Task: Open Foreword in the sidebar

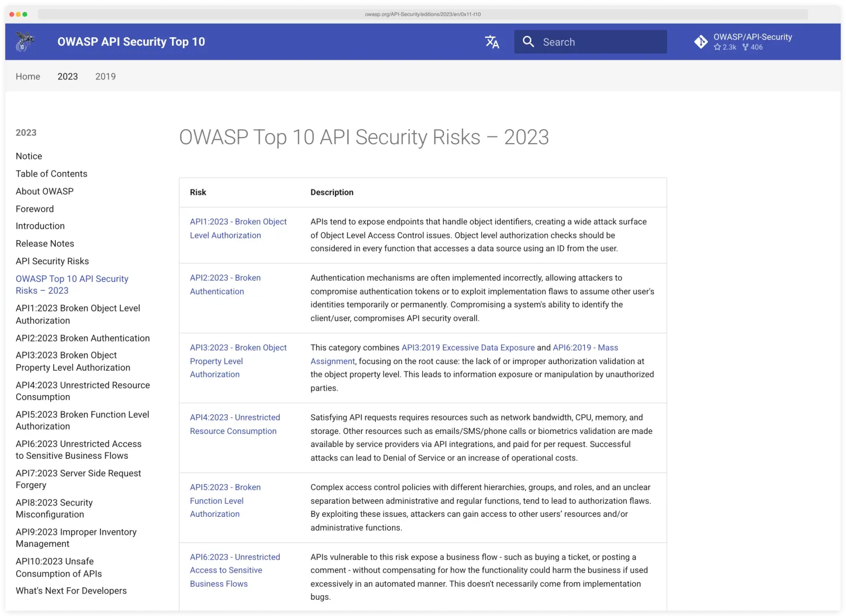Action: [x=35, y=209]
